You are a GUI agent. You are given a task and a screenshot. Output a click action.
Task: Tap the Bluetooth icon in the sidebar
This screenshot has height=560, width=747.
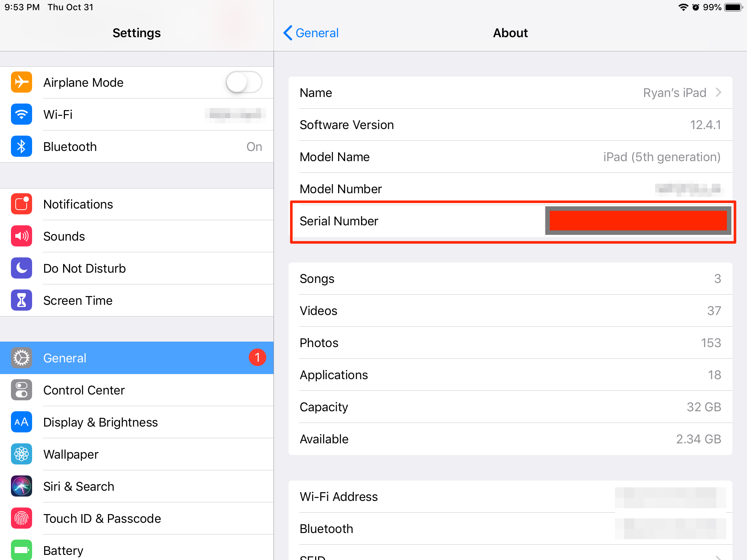pyautogui.click(x=22, y=147)
